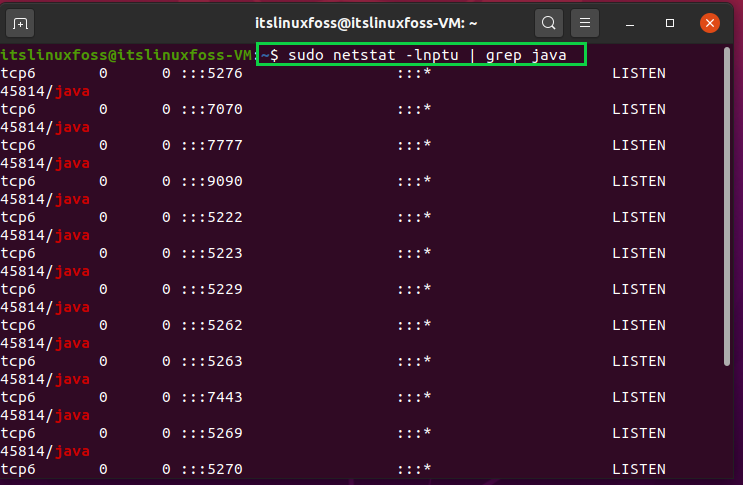The image size is (743, 485).
Task: Open a new terminal tab
Action: [20, 23]
